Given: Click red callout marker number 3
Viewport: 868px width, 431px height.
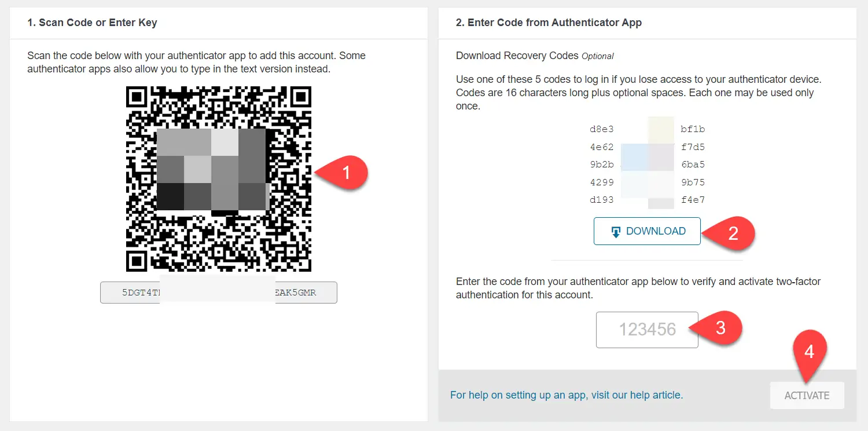Looking at the screenshot, I should pos(720,328).
